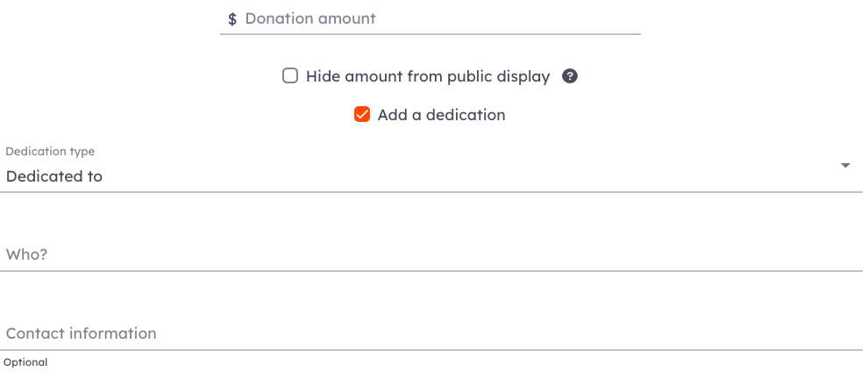Viewport: 868px width, 379px height.
Task: Click the dollar sign prefix icon
Action: point(232,18)
